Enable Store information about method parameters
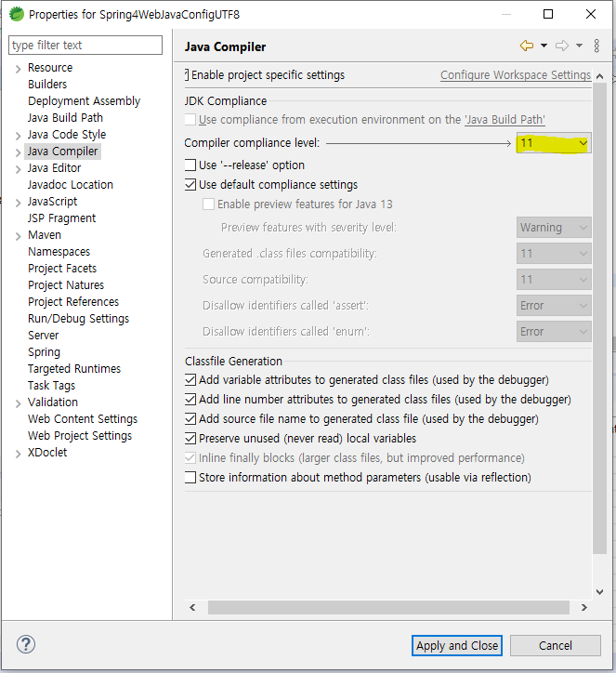The image size is (616, 673). [190, 477]
